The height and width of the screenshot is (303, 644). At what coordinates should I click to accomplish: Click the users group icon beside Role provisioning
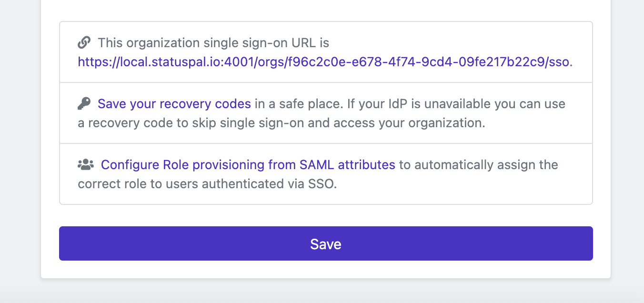86,165
